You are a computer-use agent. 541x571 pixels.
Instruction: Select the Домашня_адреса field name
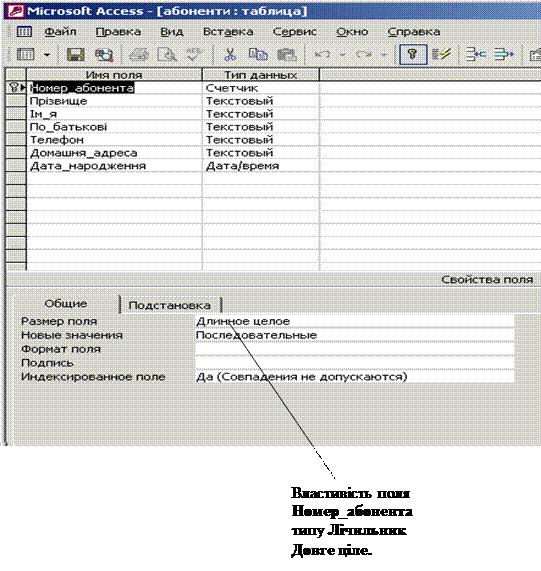pyautogui.click(x=114, y=153)
